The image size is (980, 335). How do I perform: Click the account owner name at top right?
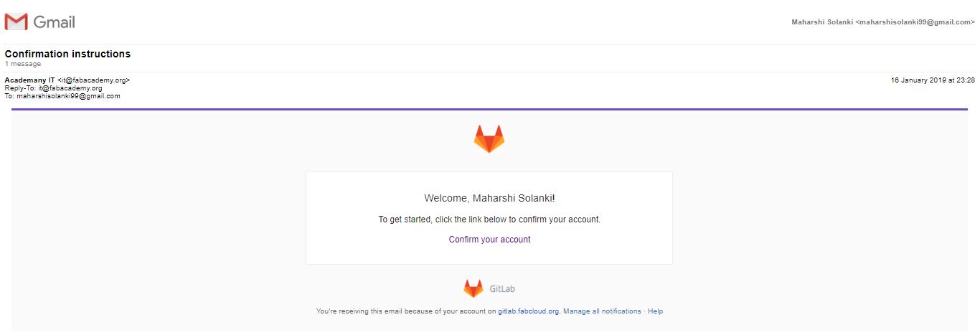(822, 22)
